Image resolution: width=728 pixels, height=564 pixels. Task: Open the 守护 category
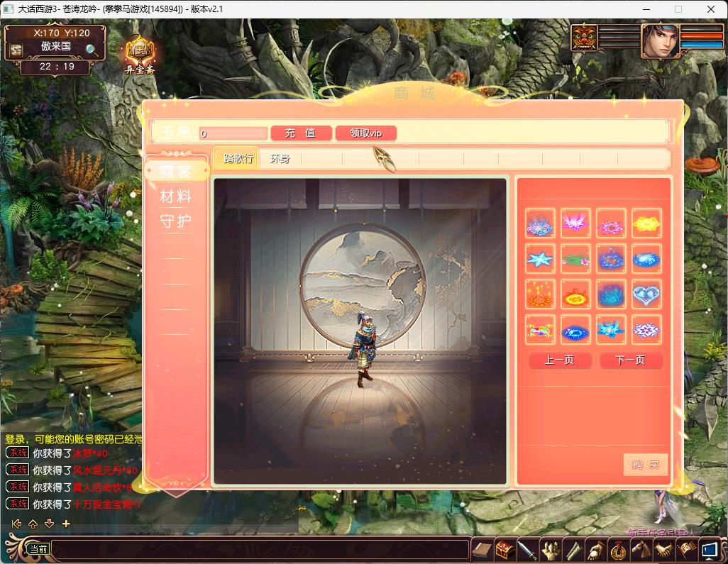(176, 221)
